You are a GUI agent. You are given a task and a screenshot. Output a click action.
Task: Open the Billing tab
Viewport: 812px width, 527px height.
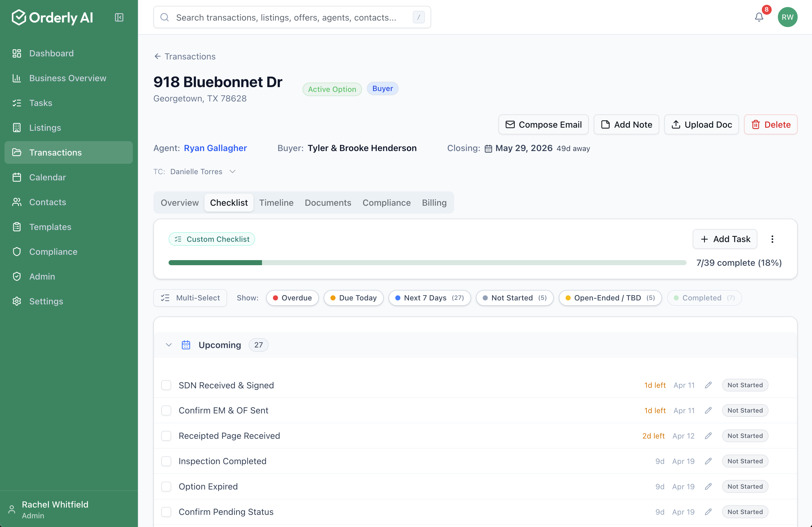click(434, 203)
